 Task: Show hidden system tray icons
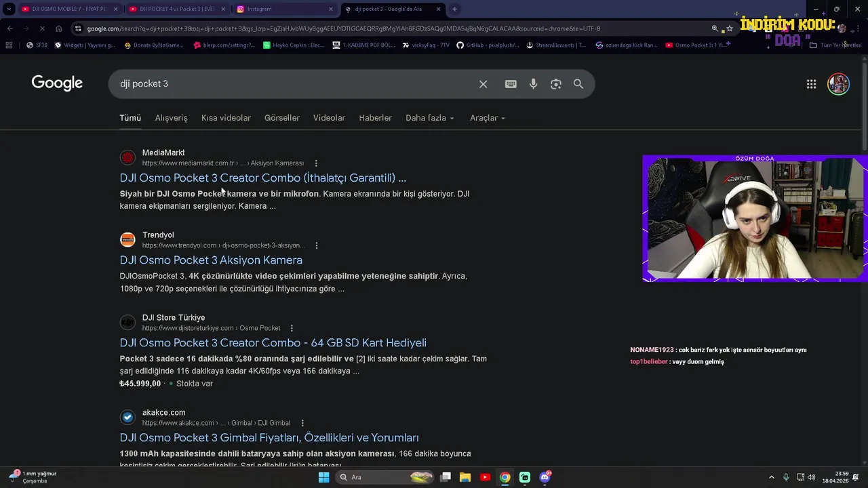771,477
